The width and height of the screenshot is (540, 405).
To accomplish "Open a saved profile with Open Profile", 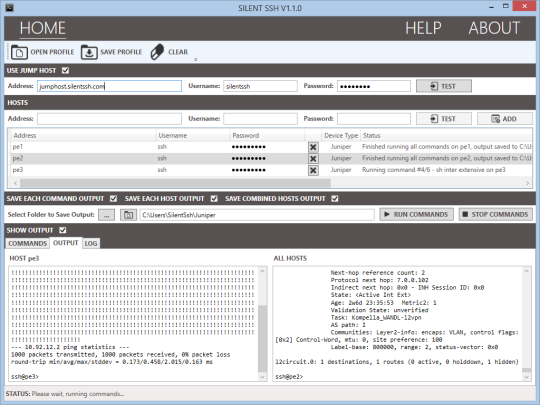I will click(x=43, y=52).
